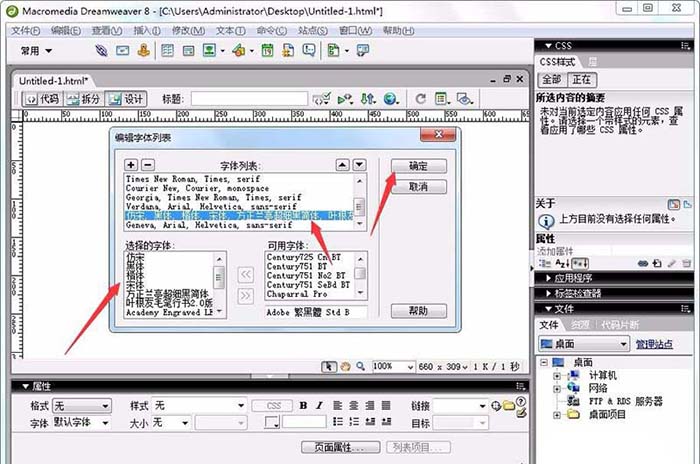This screenshot has width=700, height=464.
Task: Click the >> remove font button
Action: tap(246, 296)
